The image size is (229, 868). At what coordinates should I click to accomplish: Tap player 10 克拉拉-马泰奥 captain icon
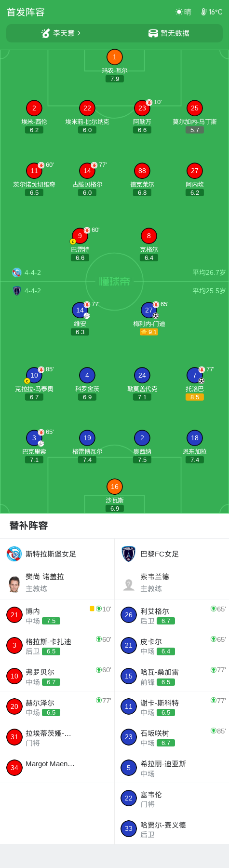pos(27,381)
